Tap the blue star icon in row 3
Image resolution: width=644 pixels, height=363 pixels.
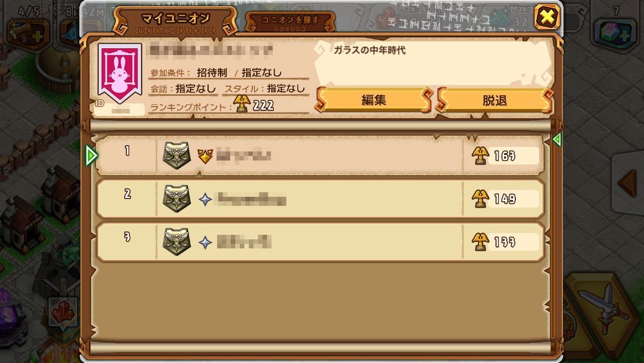[205, 243]
